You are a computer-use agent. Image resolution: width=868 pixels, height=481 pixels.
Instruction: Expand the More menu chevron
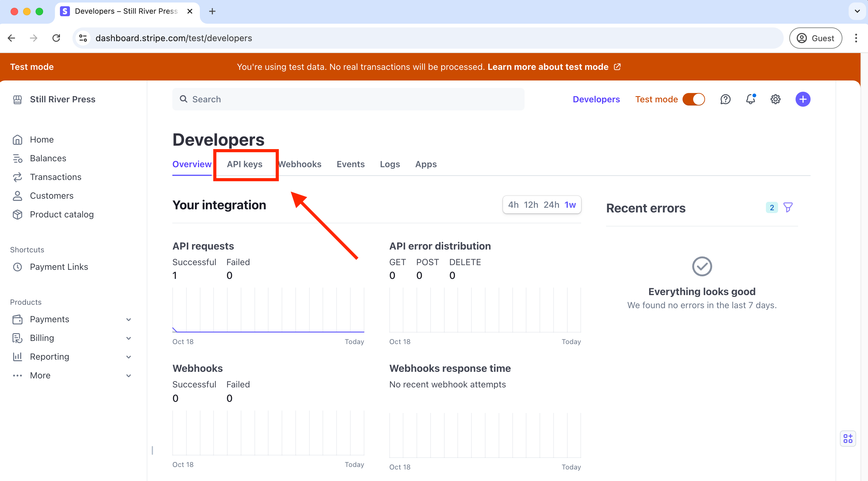point(128,376)
